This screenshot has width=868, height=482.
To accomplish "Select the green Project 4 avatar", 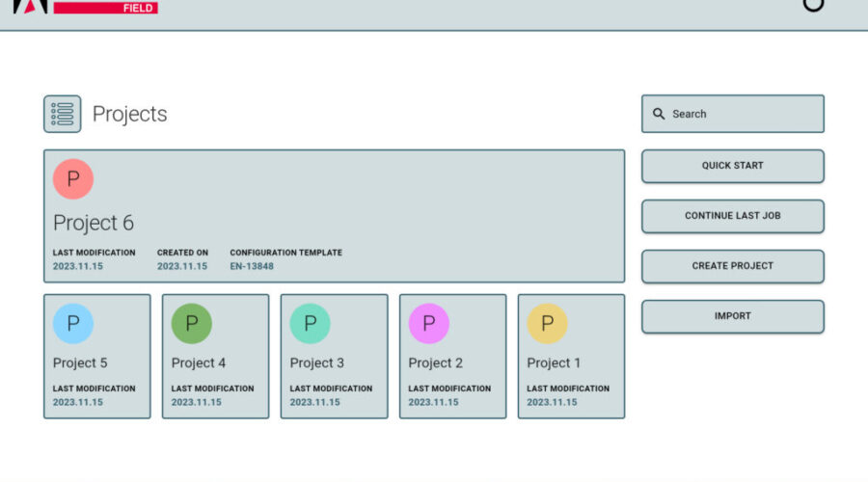I will point(192,324).
